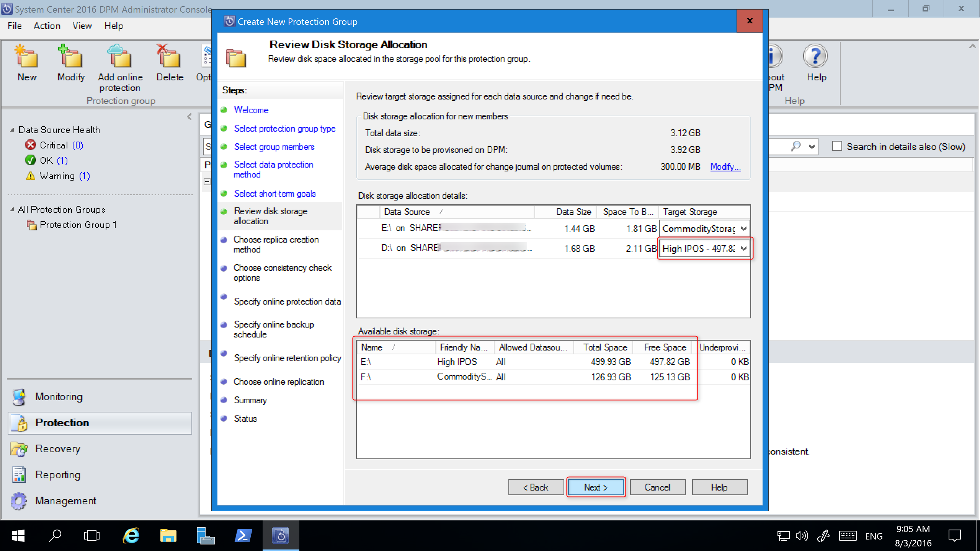Toggle Search in details also checkbox
The image size is (980, 551).
pos(836,147)
